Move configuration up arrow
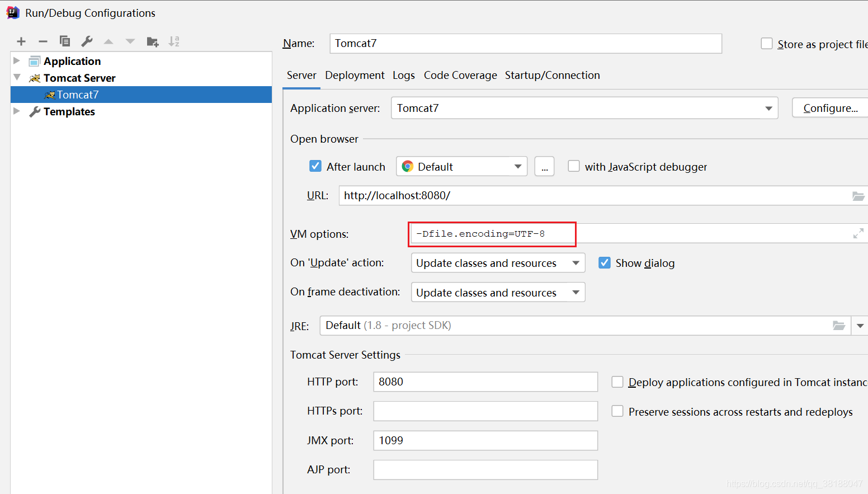The width and height of the screenshot is (868, 494). 108,41
